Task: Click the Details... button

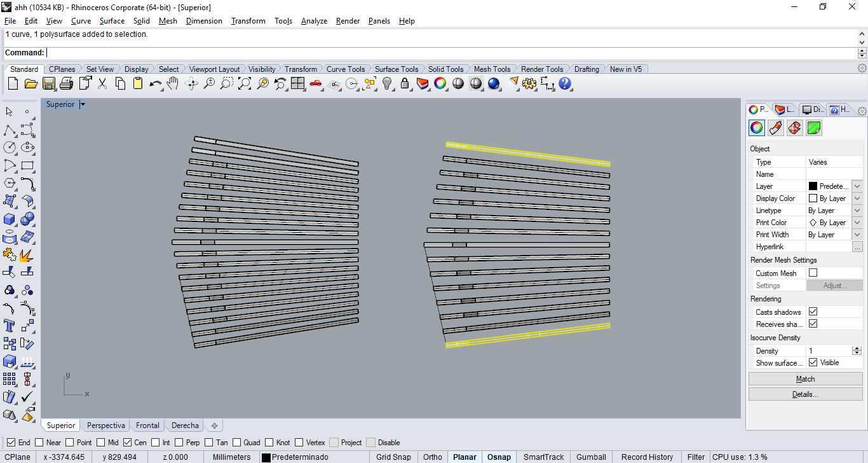Action: pyautogui.click(x=805, y=394)
